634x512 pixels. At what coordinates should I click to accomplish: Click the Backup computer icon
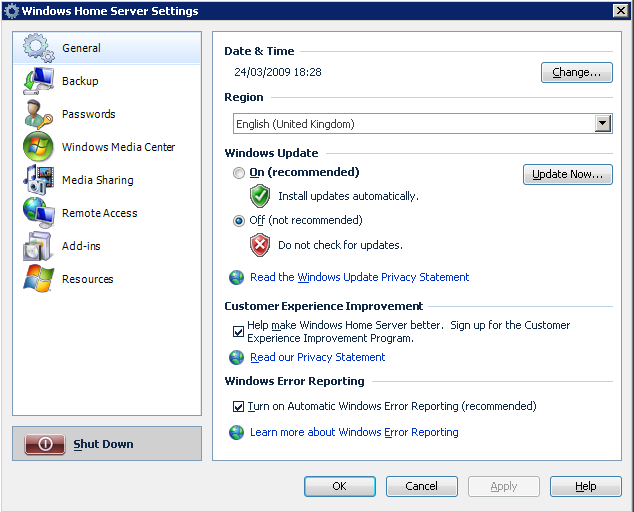38,81
